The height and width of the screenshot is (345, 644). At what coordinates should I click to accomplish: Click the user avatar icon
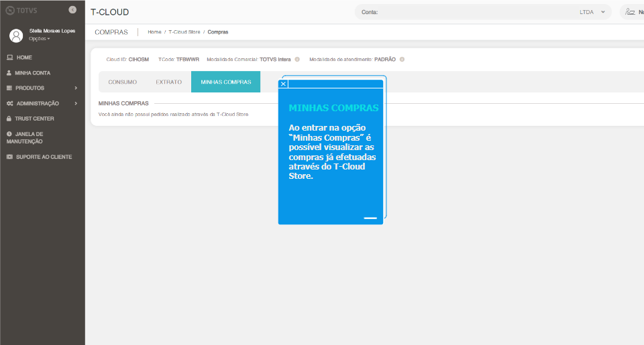[x=16, y=36]
